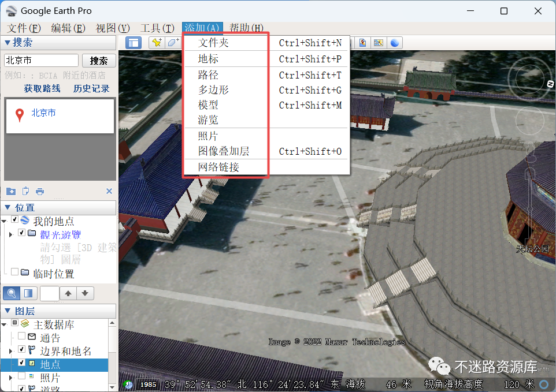Move item up with the up arrow
Viewport: 556px width, 392px height.
click(x=68, y=293)
